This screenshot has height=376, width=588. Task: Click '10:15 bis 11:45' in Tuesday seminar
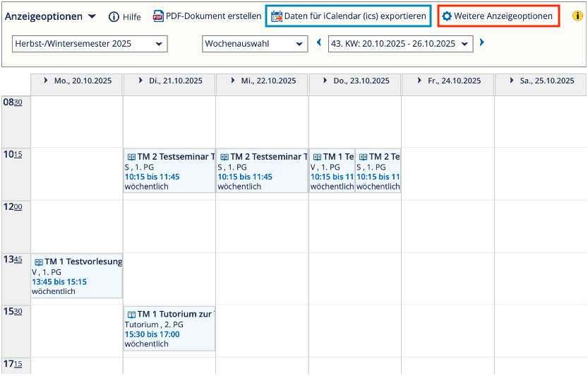(x=152, y=177)
